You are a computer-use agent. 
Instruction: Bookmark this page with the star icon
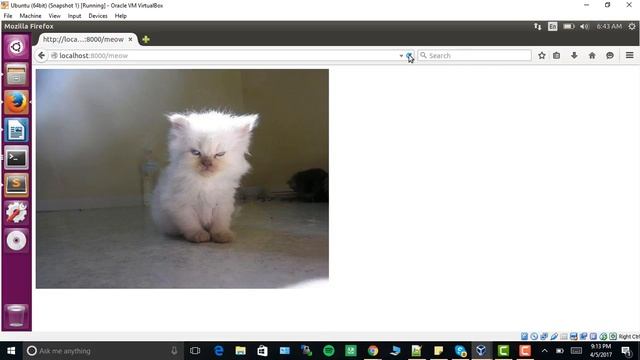(x=542, y=56)
